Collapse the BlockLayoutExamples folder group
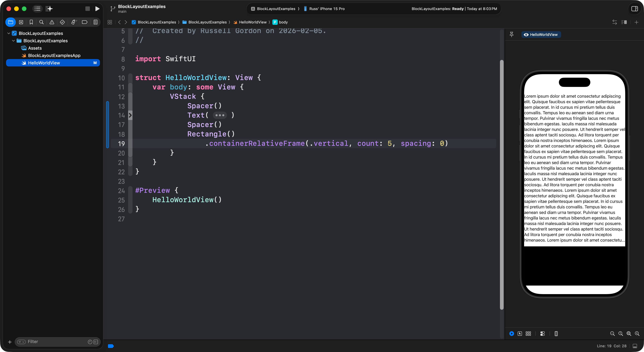The width and height of the screenshot is (644, 352). coord(13,41)
